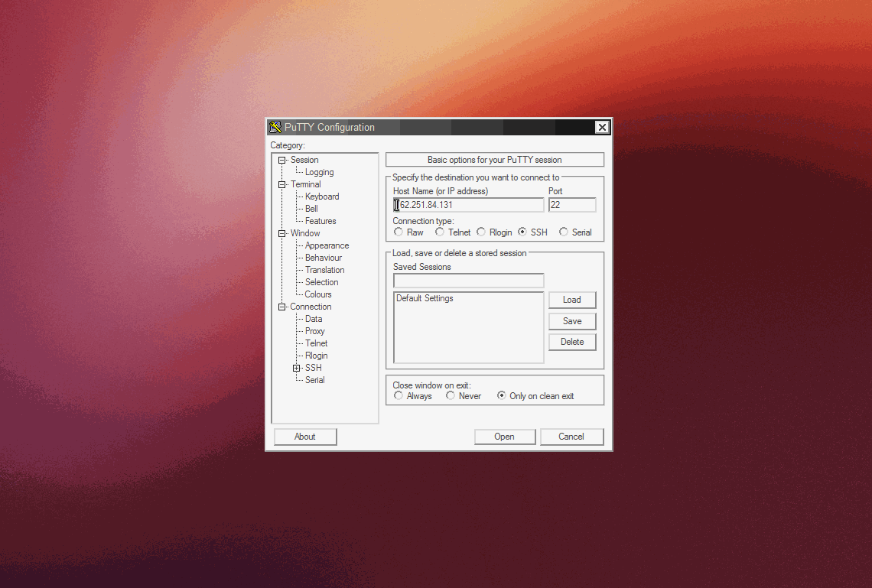
Task: Open the Colours category
Action: [318, 294]
